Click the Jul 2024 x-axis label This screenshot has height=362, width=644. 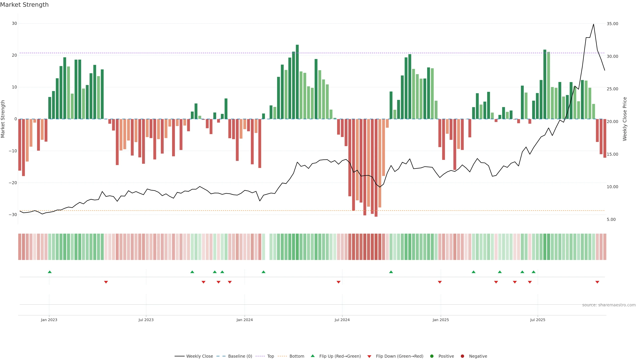click(342, 320)
